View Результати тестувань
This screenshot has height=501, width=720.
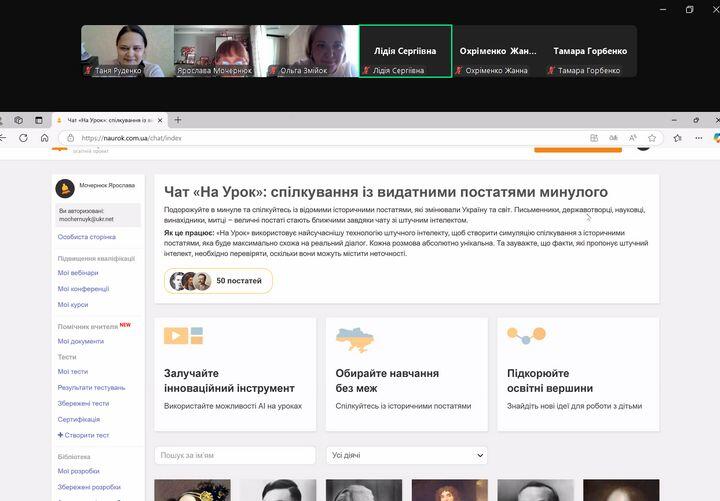pos(91,388)
